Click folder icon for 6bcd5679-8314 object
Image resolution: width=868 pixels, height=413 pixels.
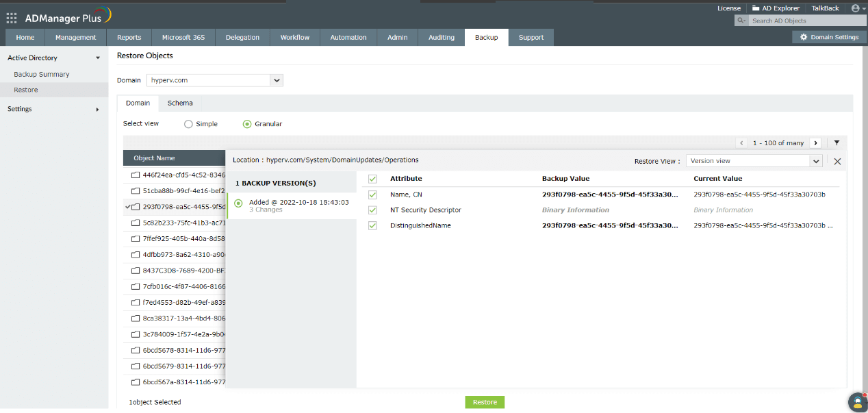[x=136, y=366]
